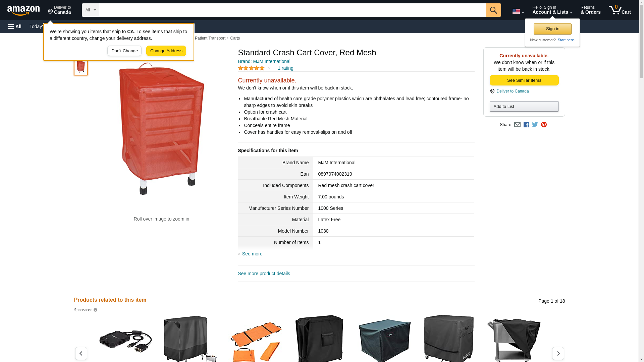Open Returns & Orders
The height and width of the screenshot is (362, 644).
tap(590, 10)
